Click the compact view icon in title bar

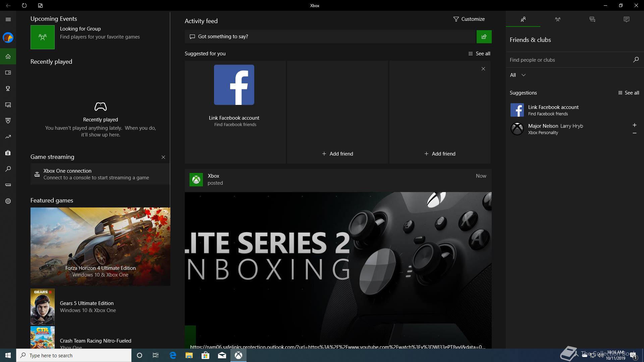pyautogui.click(x=40, y=5)
